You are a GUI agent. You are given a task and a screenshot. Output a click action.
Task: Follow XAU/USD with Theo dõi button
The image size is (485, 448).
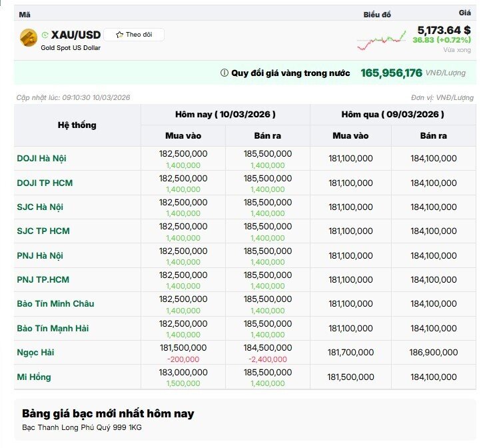[134, 35]
